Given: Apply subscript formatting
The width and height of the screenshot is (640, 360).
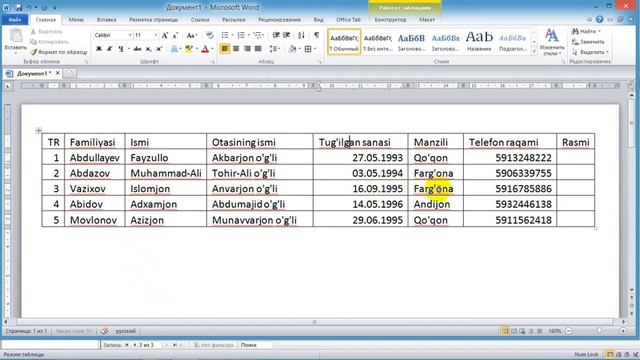Looking at the screenshot, I should 149,49.
